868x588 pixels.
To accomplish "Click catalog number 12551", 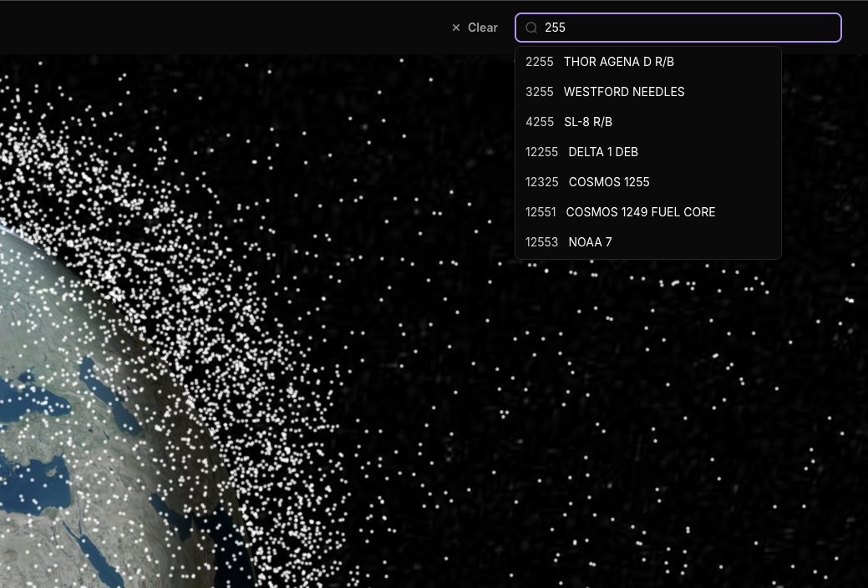I will 541,212.
